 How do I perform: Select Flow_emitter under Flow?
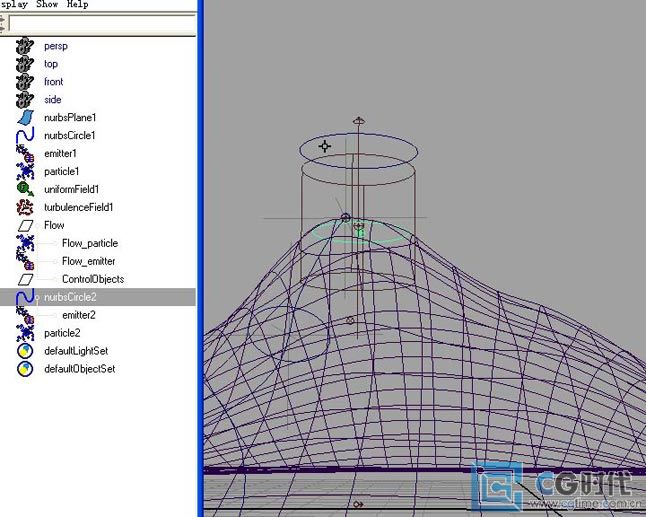click(89, 261)
